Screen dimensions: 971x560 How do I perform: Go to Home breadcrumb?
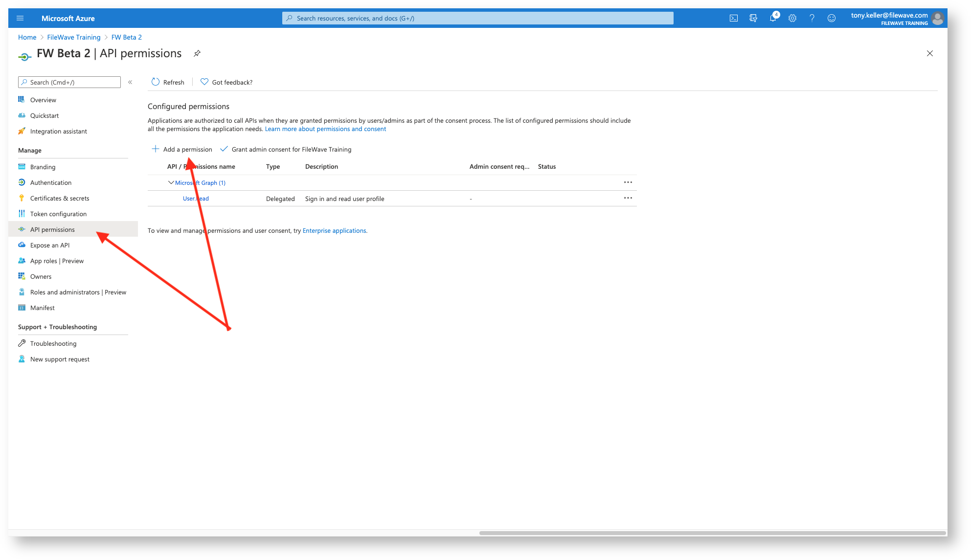point(27,37)
